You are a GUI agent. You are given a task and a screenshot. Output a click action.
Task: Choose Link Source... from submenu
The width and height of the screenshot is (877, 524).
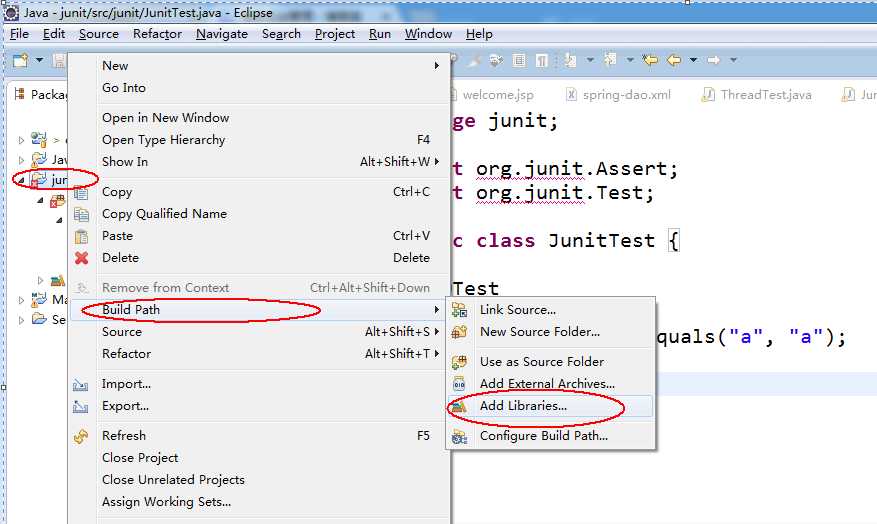550,310
